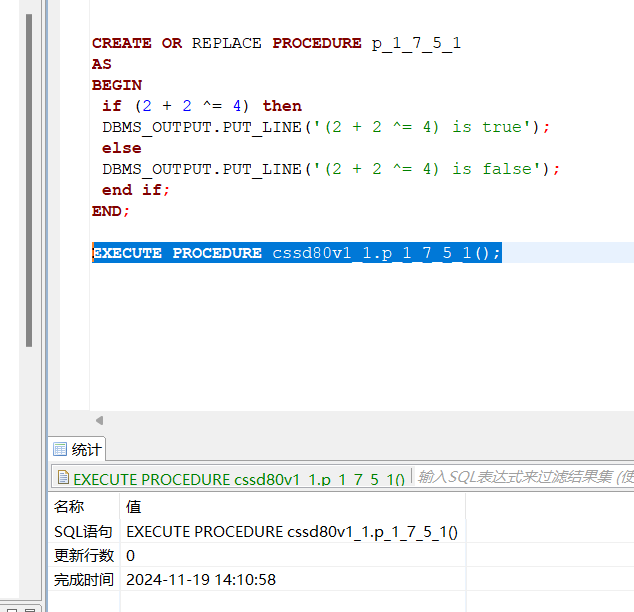
Task: Select the SQL语句 value cell with EXECUTE PROCEDURE
Action: click(292, 532)
